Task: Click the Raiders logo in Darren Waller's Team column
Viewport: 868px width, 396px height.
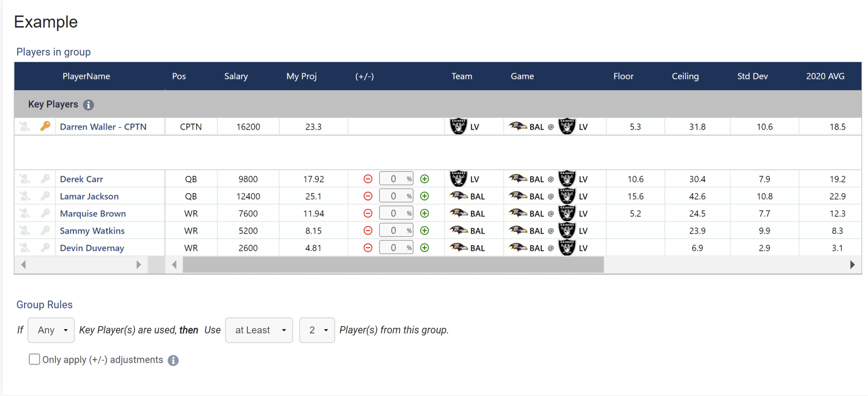Action: click(458, 126)
